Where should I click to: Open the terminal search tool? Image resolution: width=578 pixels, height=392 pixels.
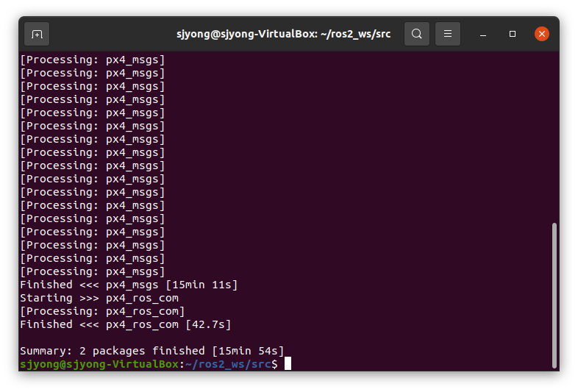pyautogui.click(x=416, y=34)
